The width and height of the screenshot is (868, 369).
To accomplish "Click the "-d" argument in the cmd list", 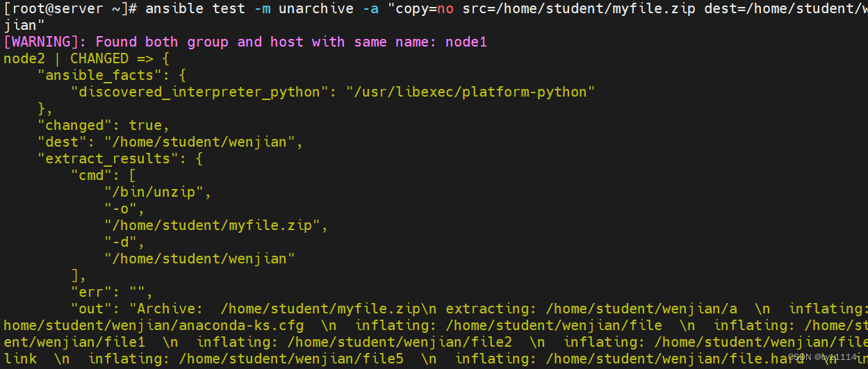I will click(x=124, y=242).
